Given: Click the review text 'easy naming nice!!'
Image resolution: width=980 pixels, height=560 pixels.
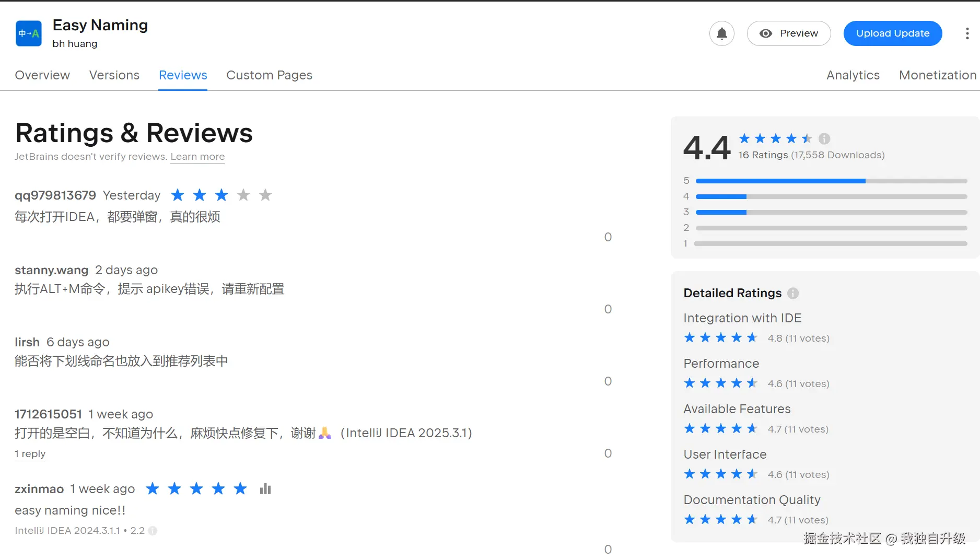Looking at the screenshot, I should [70, 510].
